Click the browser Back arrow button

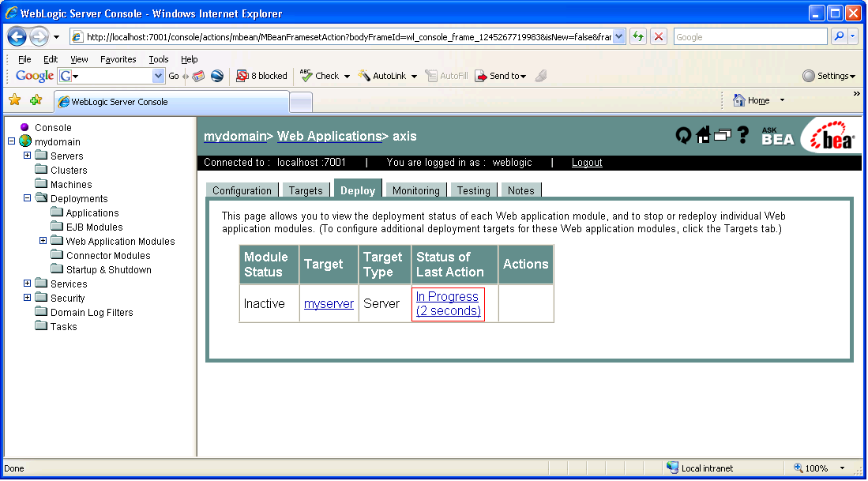pos(17,37)
